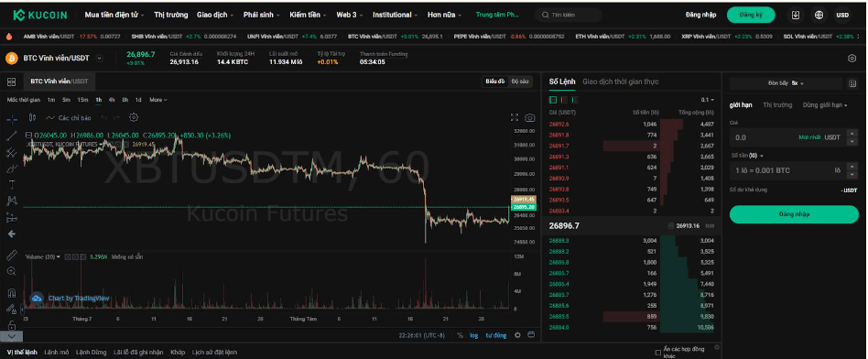The width and height of the screenshot is (868, 359).
Task: Switch to Giao dịch thời gian thực tab
Action: pos(621,82)
